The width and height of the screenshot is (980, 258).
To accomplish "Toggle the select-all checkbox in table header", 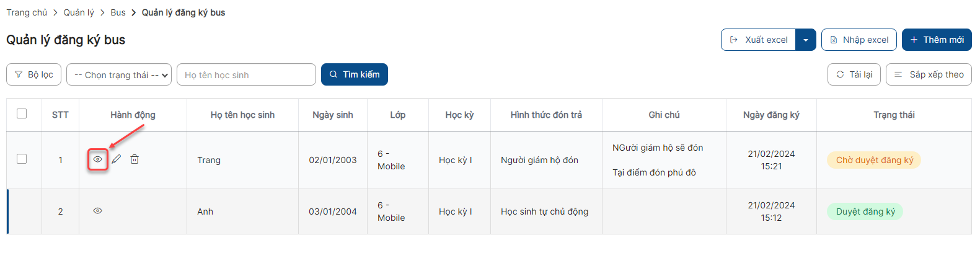I will [22, 113].
